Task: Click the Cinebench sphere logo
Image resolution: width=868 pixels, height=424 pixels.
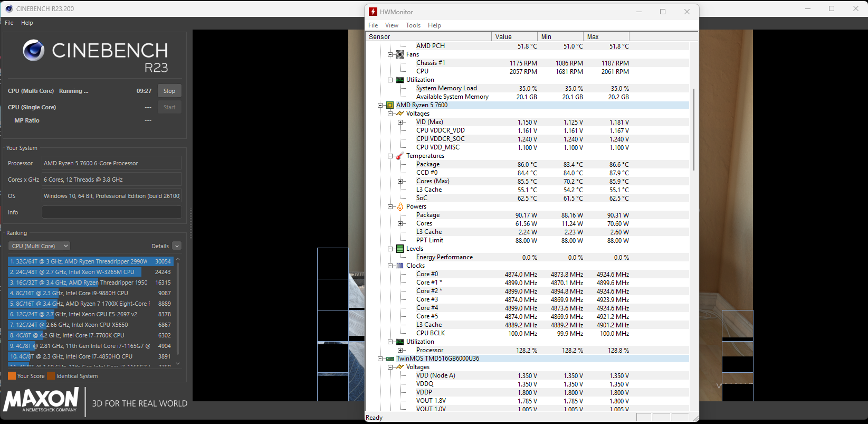Action: (33, 50)
